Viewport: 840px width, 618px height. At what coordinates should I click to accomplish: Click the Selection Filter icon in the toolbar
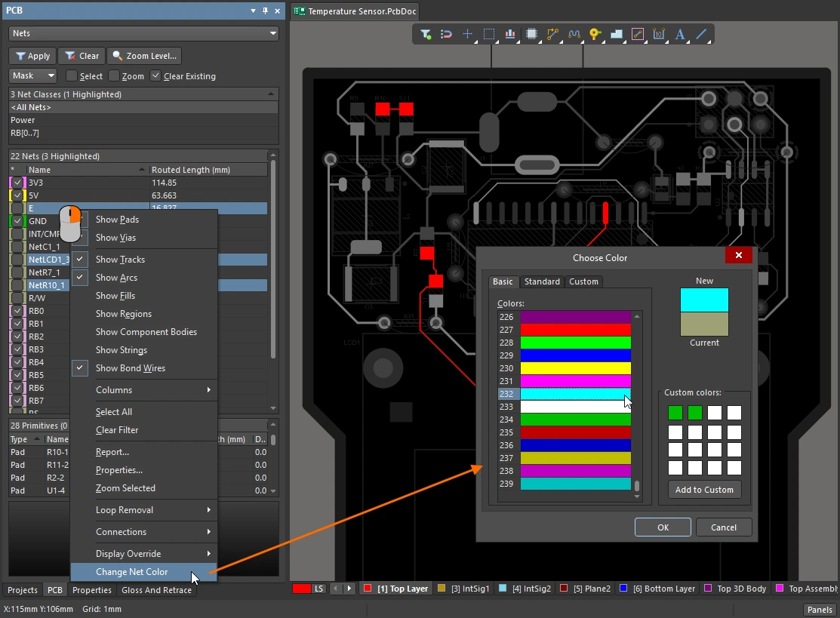[426, 34]
